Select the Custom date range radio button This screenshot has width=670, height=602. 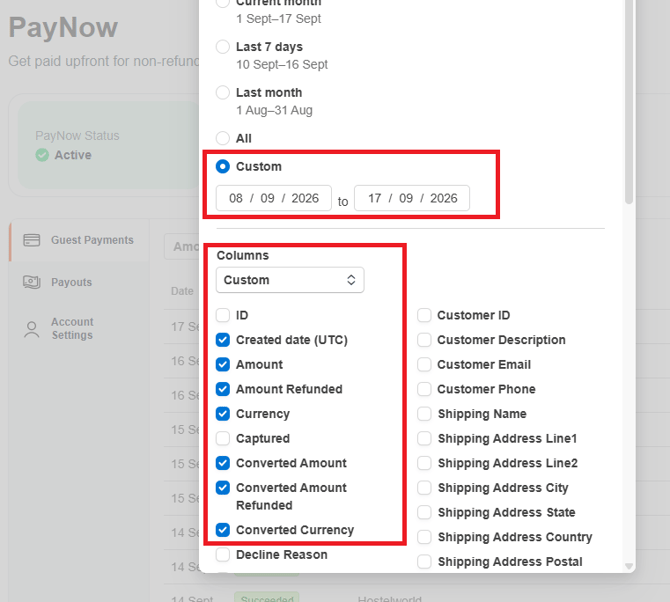pos(223,166)
